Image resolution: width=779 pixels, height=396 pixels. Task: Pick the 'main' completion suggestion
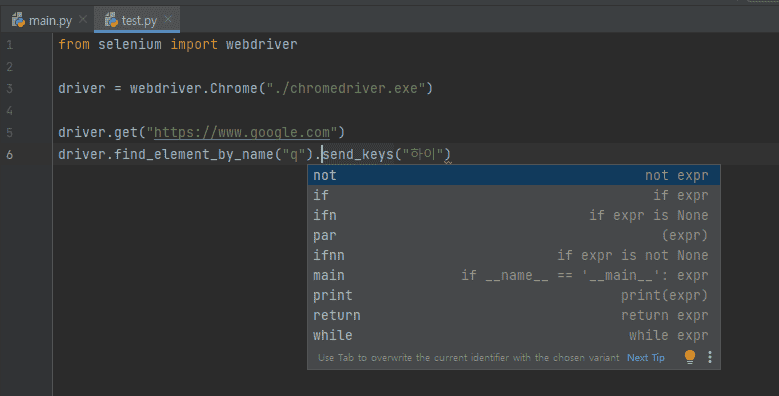coord(514,275)
